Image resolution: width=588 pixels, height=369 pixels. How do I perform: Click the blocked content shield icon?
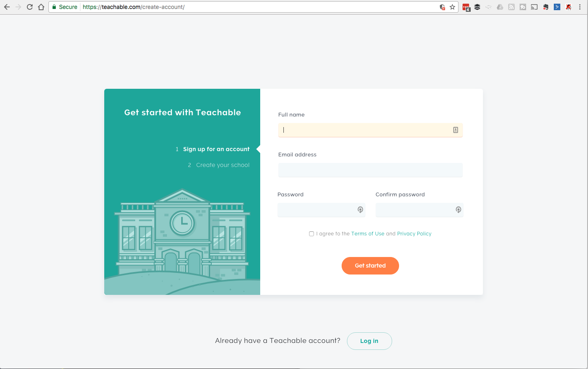[442, 7]
